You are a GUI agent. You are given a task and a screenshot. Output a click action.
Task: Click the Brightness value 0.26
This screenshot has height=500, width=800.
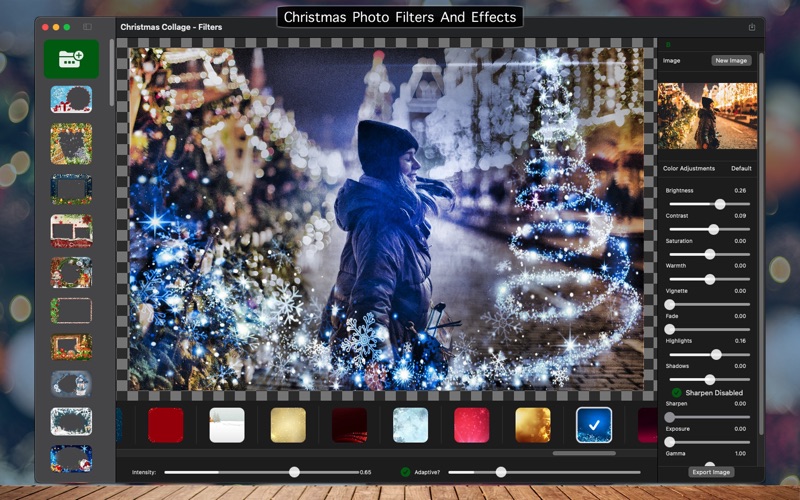740,190
